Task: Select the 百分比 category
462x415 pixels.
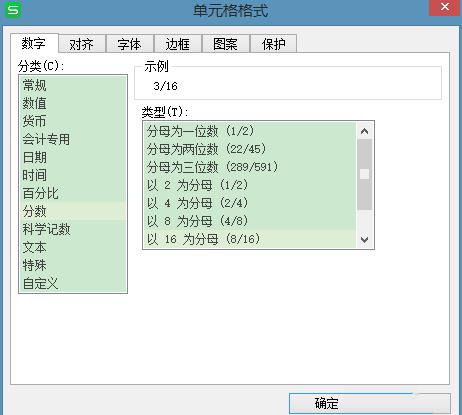Action: tap(73, 193)
